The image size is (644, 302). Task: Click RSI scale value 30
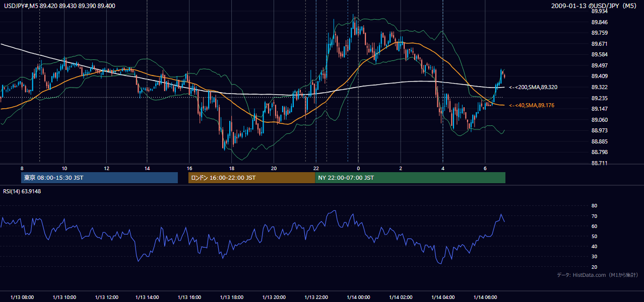click(x=594, y=256)
